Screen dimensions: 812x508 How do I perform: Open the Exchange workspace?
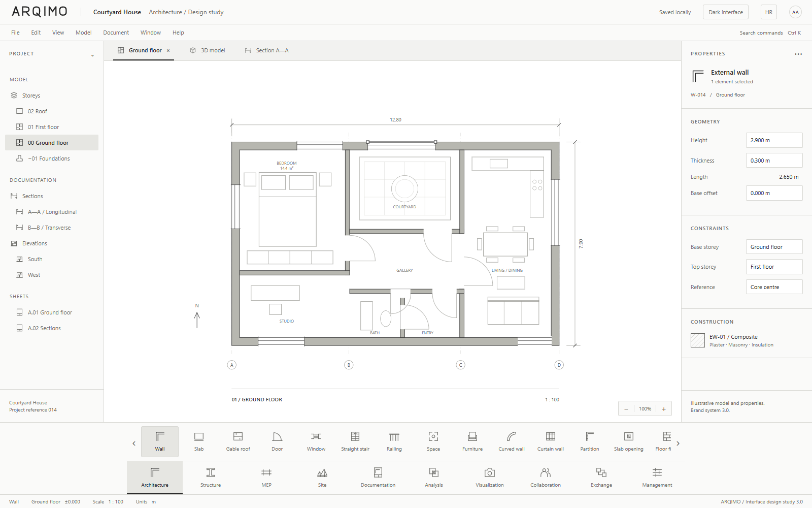click(x=601, y=478)
